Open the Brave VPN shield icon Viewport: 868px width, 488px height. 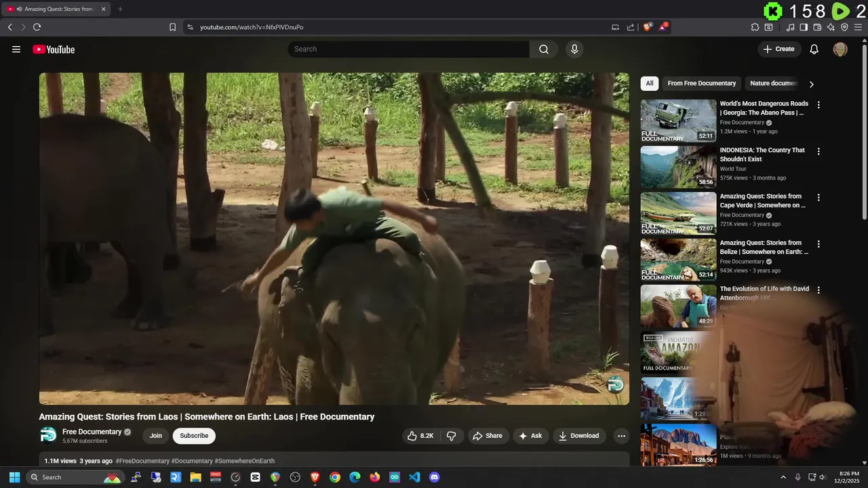(x=844, y=27)
